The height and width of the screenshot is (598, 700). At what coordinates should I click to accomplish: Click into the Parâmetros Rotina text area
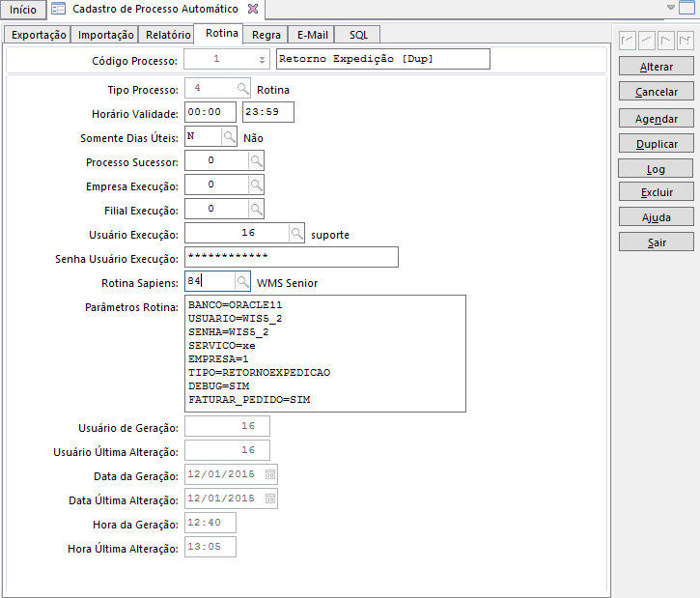tap(323, 353)
